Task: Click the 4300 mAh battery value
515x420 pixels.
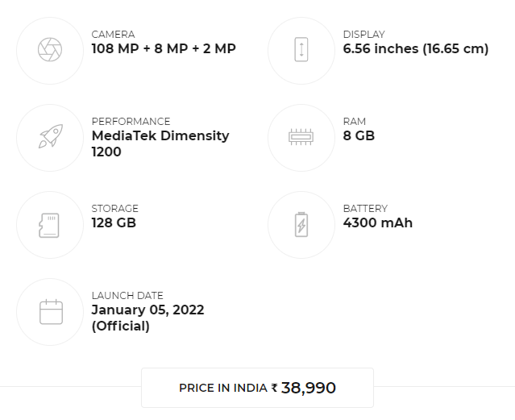Action: coord(378,222)
